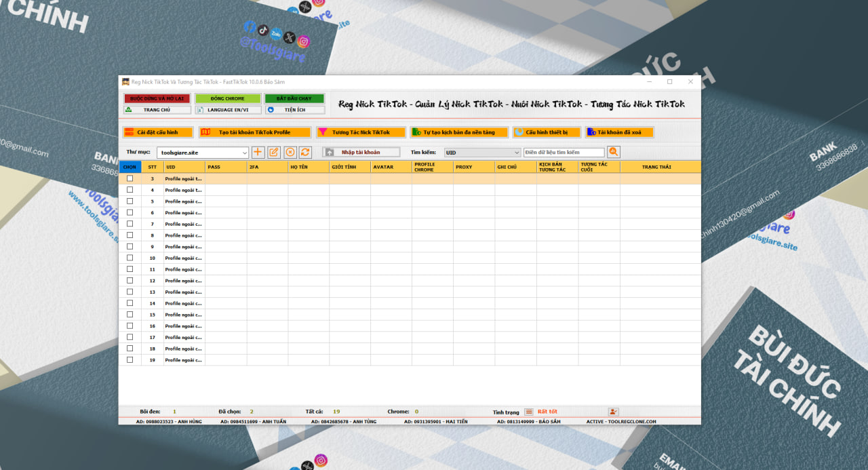Image resolution: width=868 pixels, height=470 pixels.
Task: Tick the checkbox for row 9
Action: pos(130,247)
